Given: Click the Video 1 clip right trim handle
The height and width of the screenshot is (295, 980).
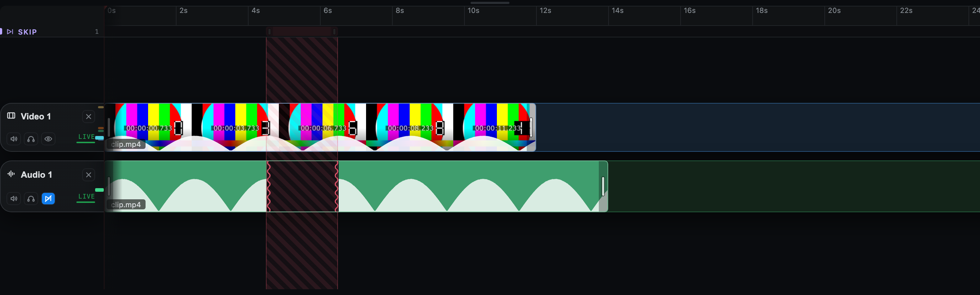Looking at the screenshot, I should tap(531, 128).
